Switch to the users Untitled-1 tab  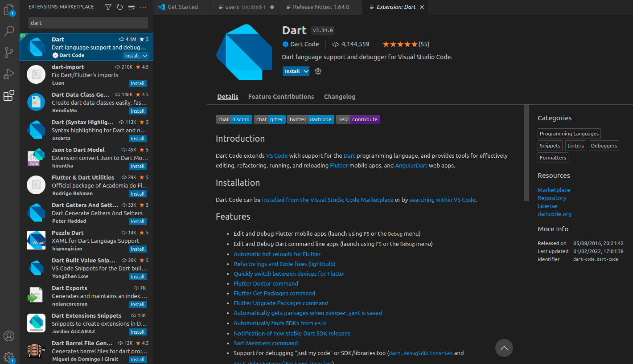pos(245,7)
